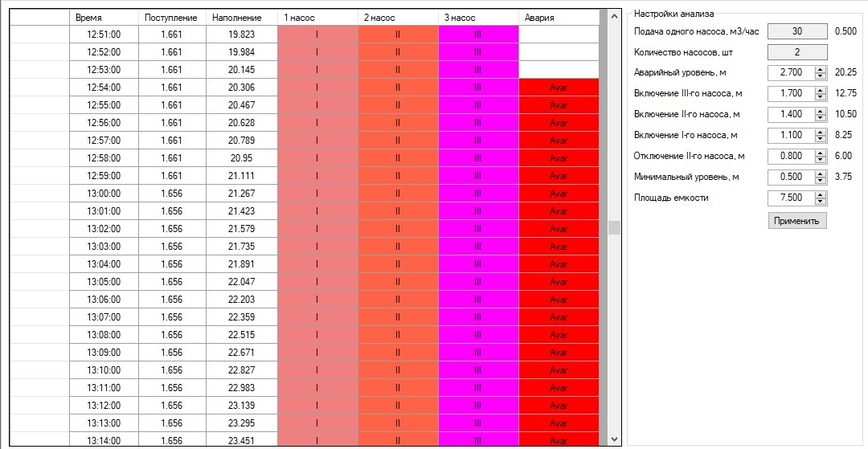868x449 pixels.
Task: Select time cell 13:09:00
Action: [x=104, y=353]
